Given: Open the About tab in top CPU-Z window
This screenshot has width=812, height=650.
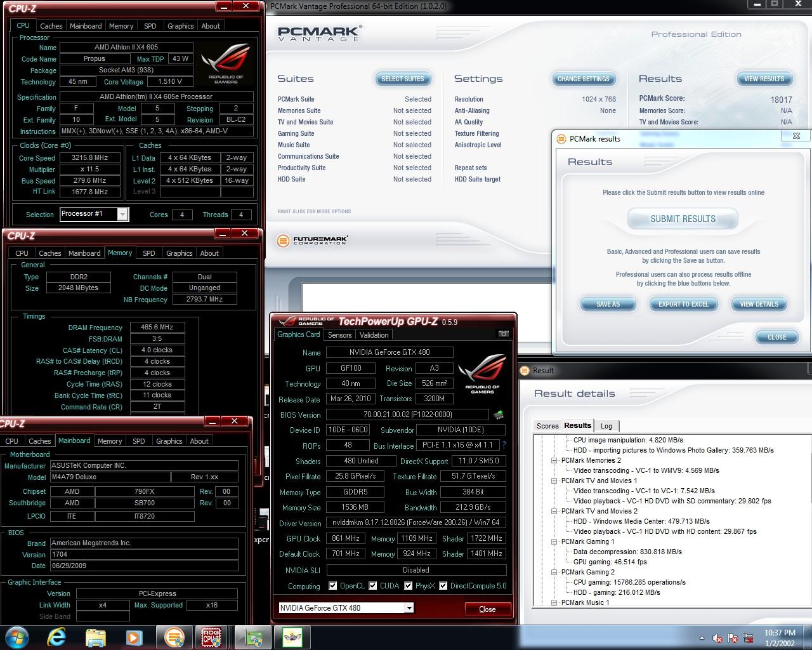Looking at the screenshot, I should 211,26.
